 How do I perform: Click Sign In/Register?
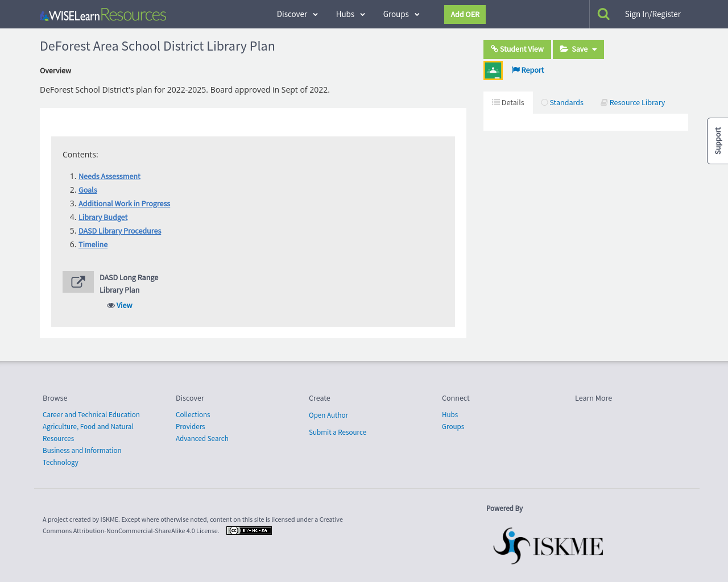652,13
